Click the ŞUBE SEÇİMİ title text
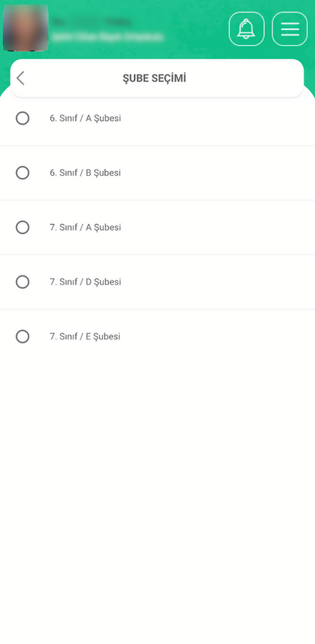Screen dimensions: 315x644 pos(154,78)
